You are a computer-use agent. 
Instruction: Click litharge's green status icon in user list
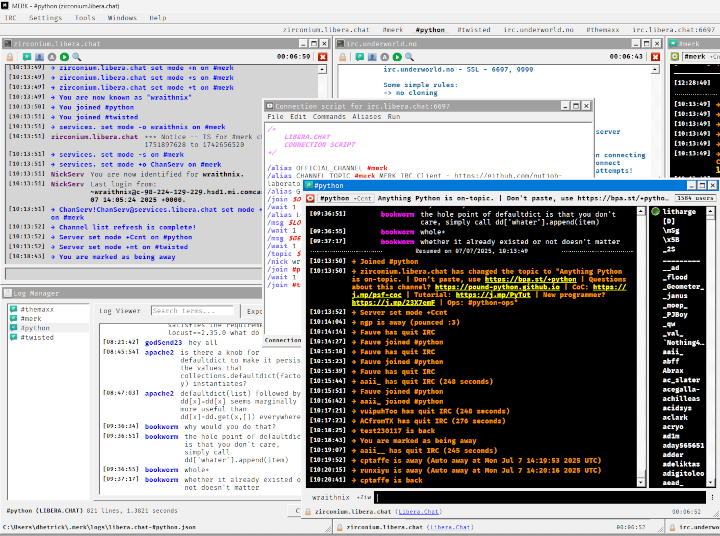point(655,212)
